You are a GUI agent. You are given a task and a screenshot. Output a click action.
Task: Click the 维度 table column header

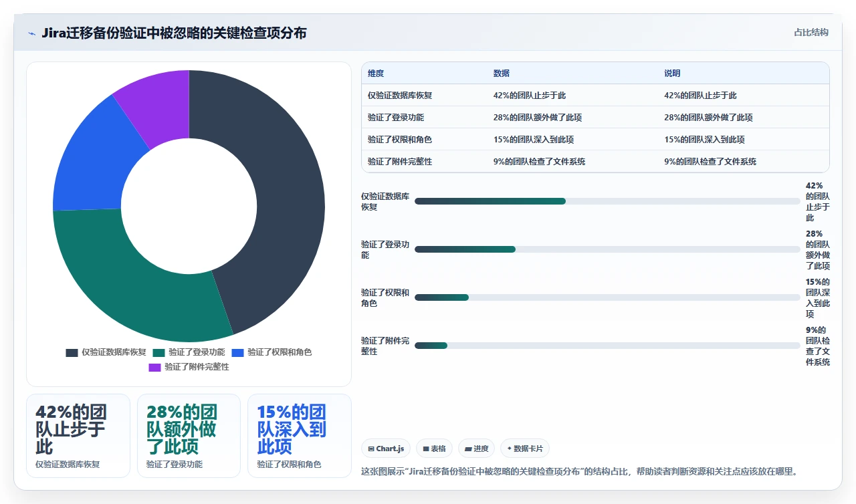pyautogui.click(x=376, y=74)
